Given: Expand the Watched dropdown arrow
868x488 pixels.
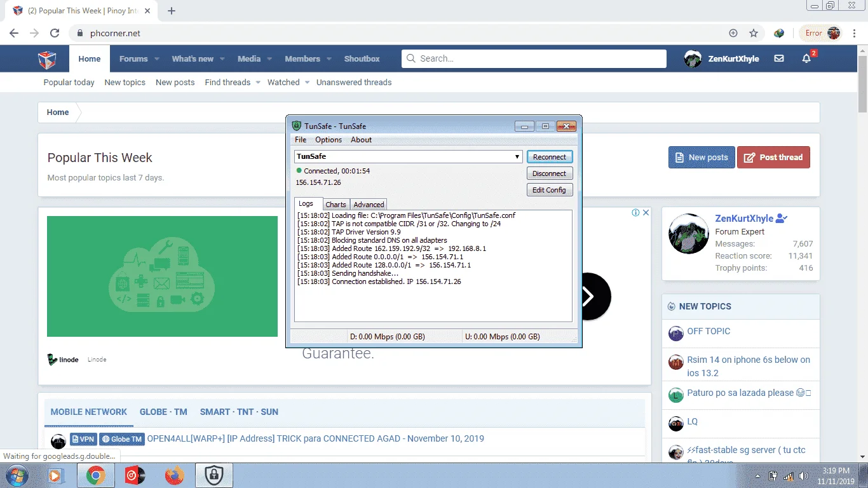Looking at the screenshot, I should pyautogui.click(x=307, y=83).
